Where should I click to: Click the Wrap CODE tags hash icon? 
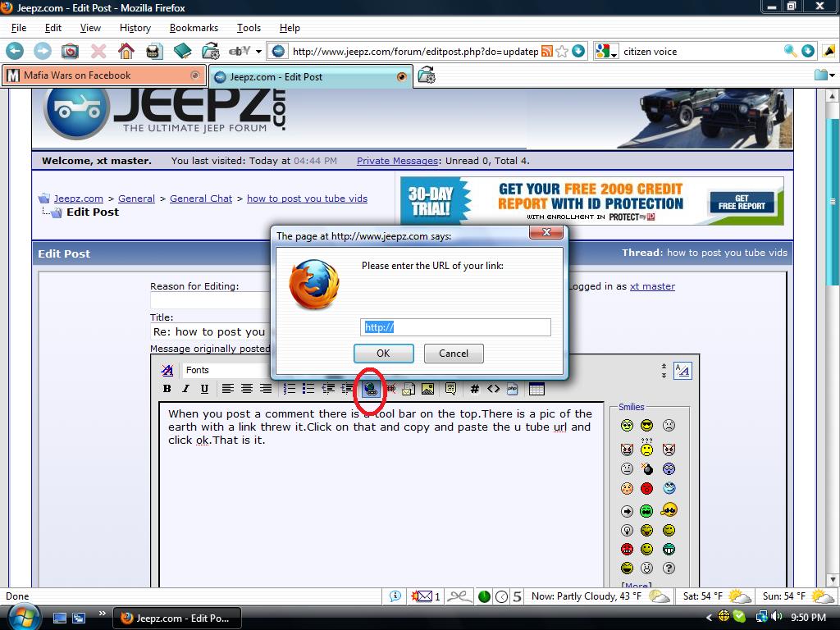(x=474, y=389)
